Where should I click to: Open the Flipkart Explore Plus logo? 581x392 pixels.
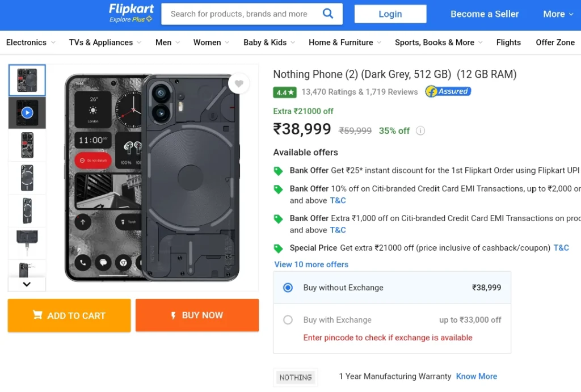pos(131,13)
